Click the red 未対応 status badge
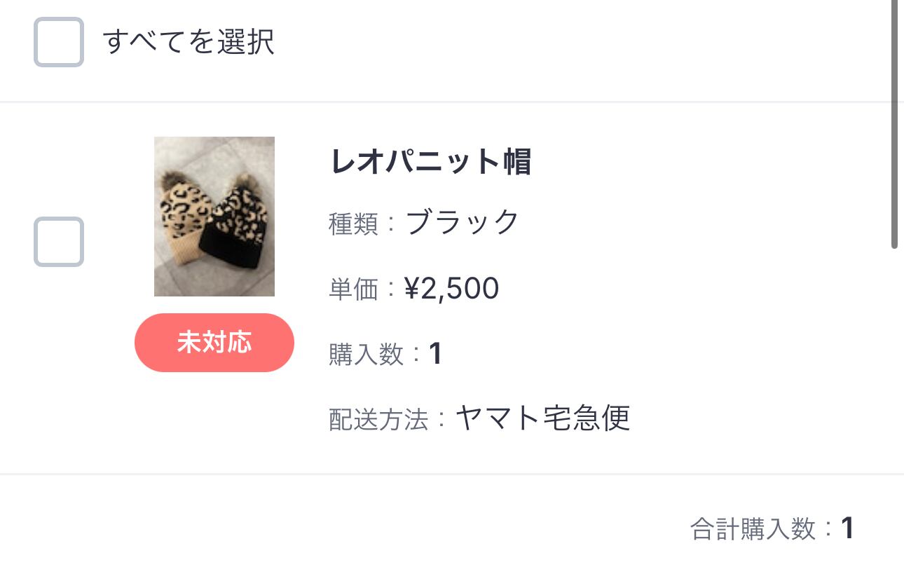 point(214,343)
